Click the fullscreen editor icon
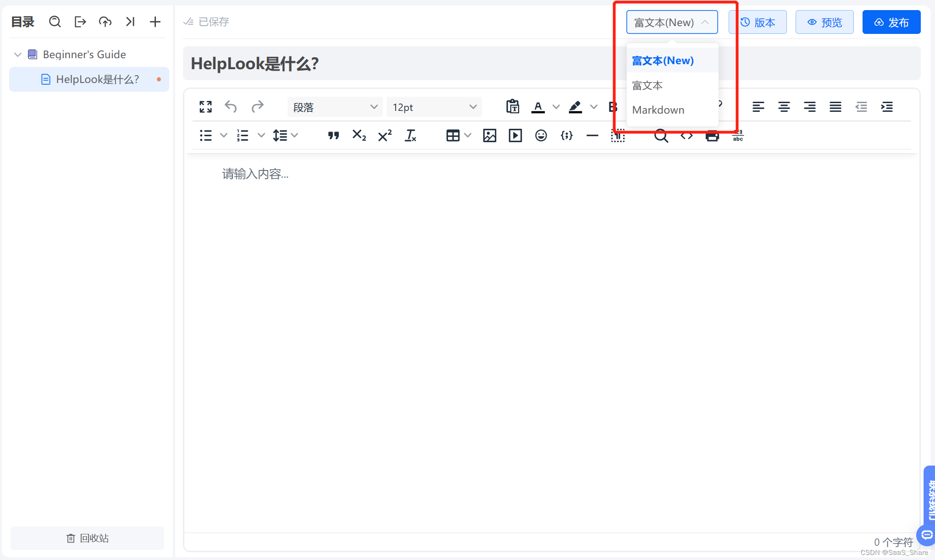Viewport: 935px width, 560px height. (205, 107)
